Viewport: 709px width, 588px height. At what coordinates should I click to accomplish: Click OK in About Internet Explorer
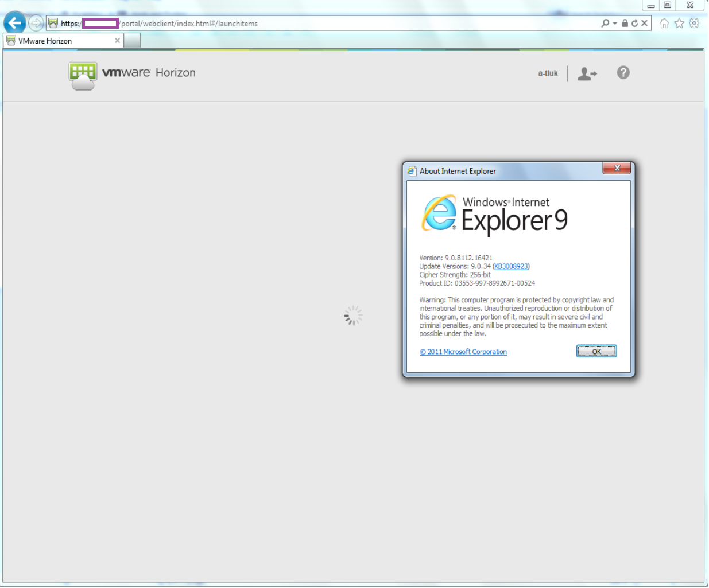click(596, 352)
